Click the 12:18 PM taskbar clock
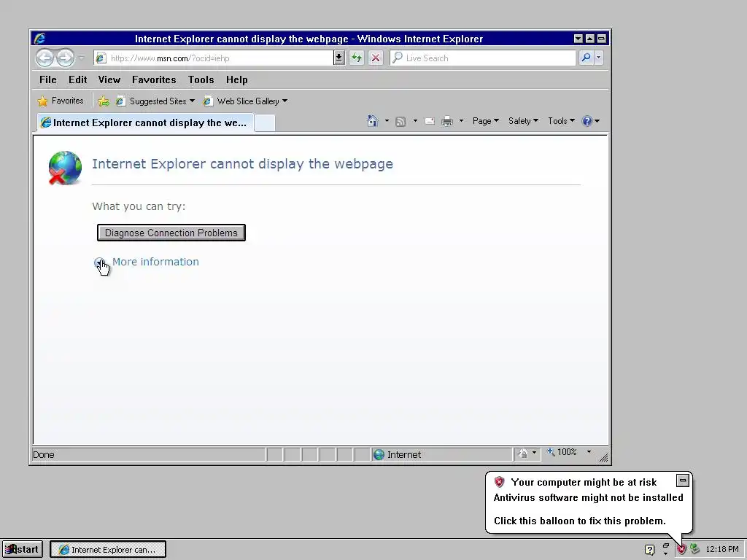The image size is (747, 560). 721,549
